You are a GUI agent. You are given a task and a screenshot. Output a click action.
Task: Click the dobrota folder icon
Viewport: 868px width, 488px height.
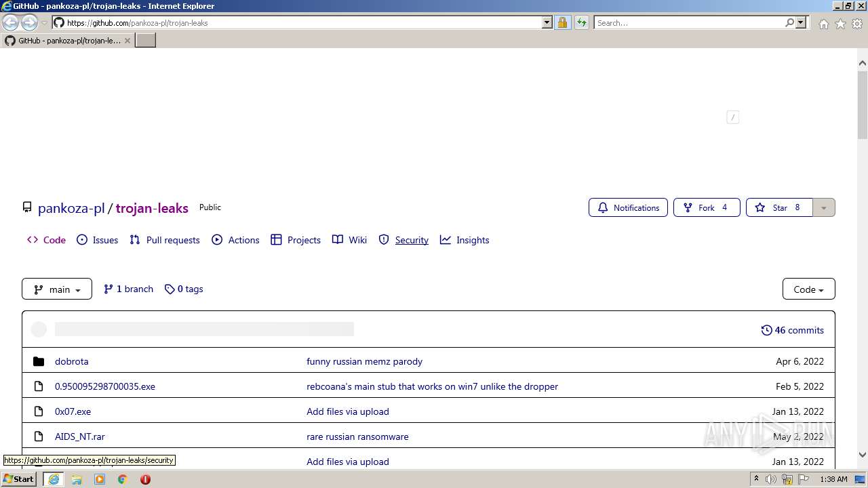tap(39, 361)
